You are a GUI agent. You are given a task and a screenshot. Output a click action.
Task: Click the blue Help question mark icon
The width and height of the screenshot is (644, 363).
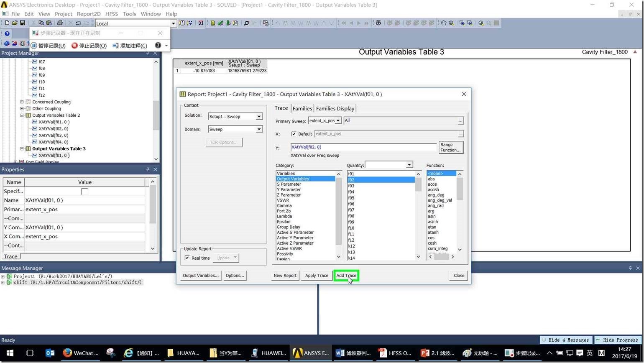tap(7, 33)
